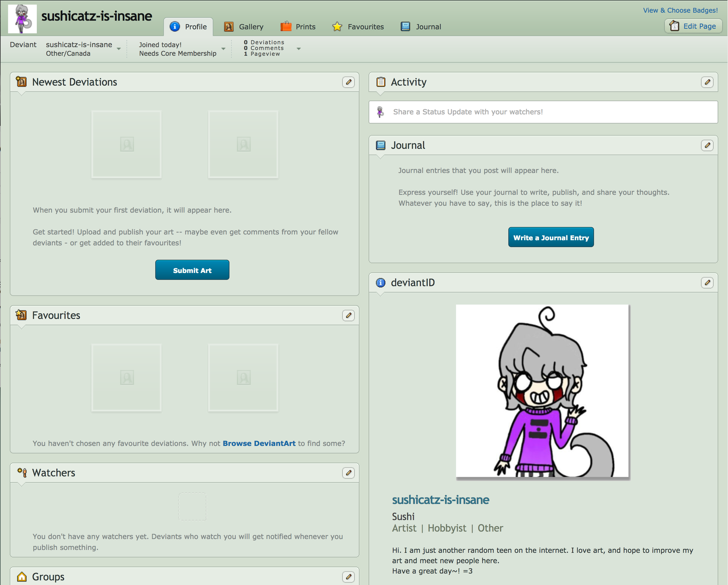
Task: Click the pencil edit icon on deviantID panel
Action: click(x=707, y=283)
